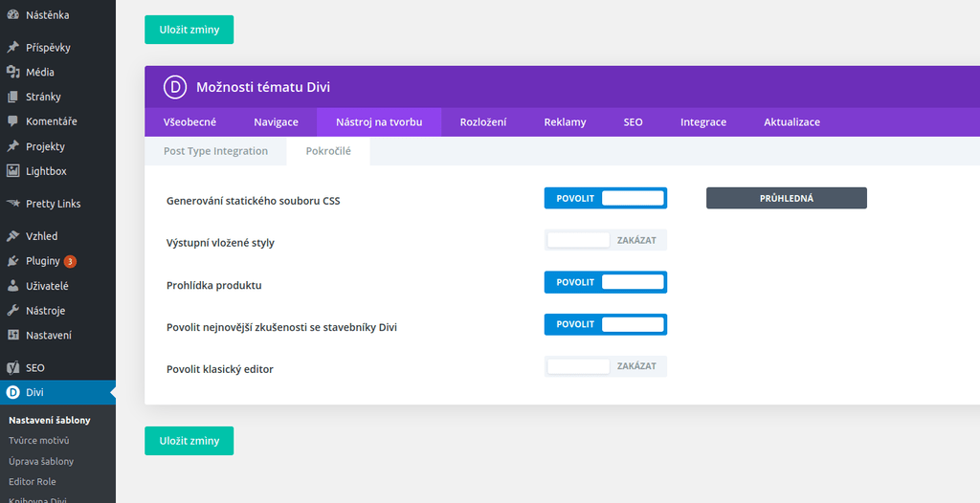Click the Stránky pages icon

click(x=12, y=97)
